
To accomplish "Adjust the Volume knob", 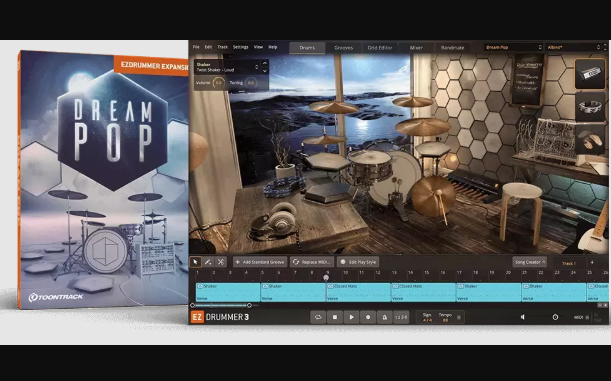I will click(x=219, y=83).
